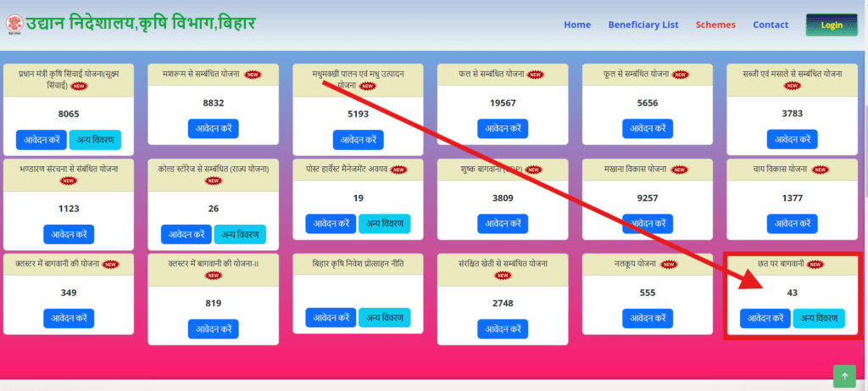Open the Contact page
This screenshot has width=868, height=391.
click(771, 25)
